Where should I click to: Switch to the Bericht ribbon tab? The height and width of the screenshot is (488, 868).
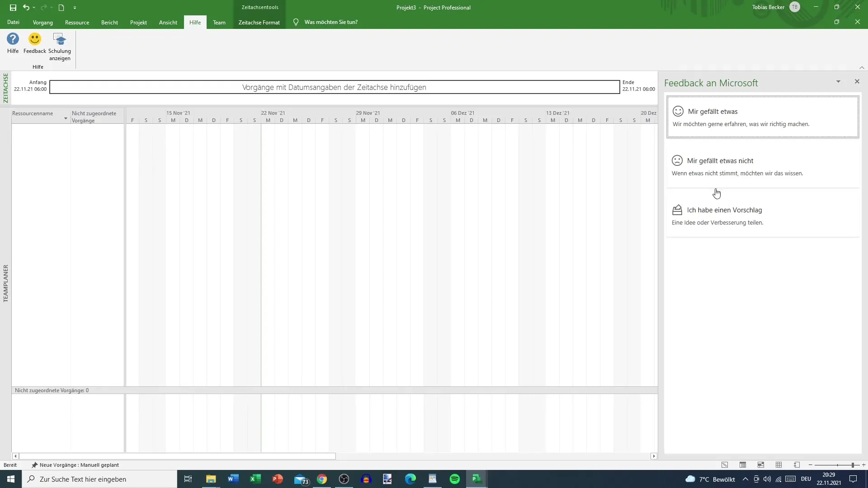coord(109,22)
